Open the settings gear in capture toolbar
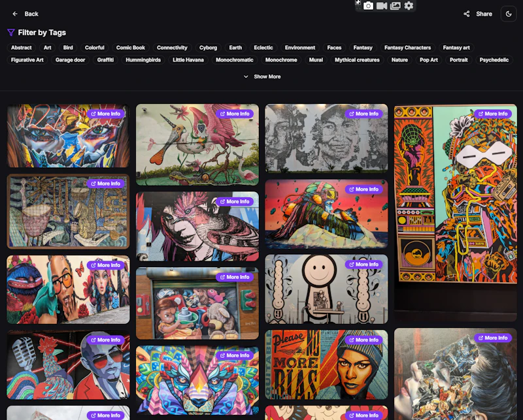 pos(409,6)
